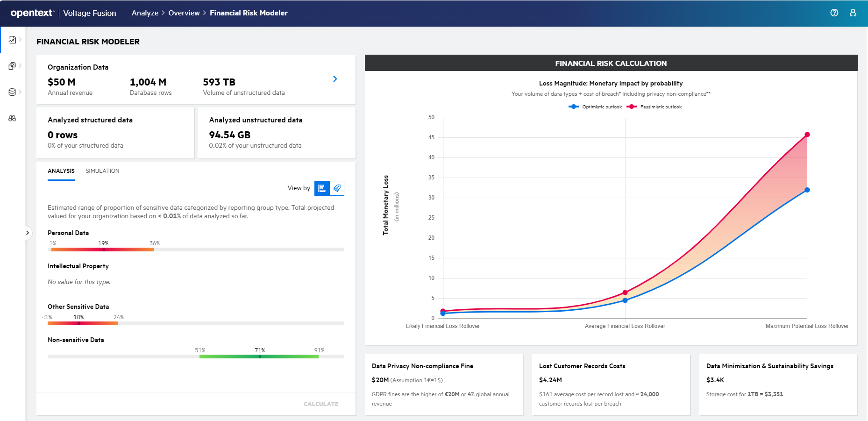Open the Analyze chart icon in sidebar
The image size is (868, 421).
coord(12,40)
